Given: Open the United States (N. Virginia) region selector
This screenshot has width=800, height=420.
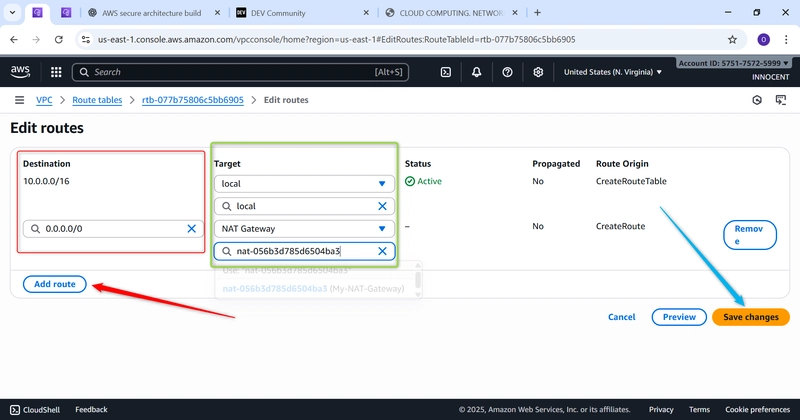Looking at the screenshot, I should (x=612, y=72).
